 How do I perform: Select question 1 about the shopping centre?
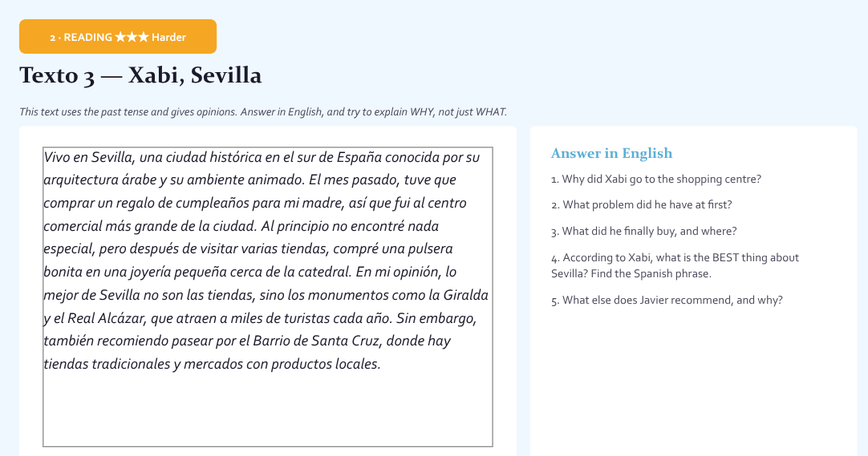pyautogui.click(x=656, y=179)
